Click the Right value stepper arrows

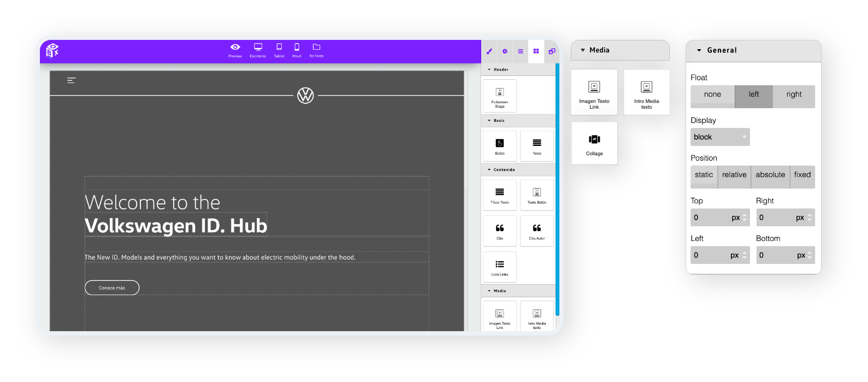[810, 218]
